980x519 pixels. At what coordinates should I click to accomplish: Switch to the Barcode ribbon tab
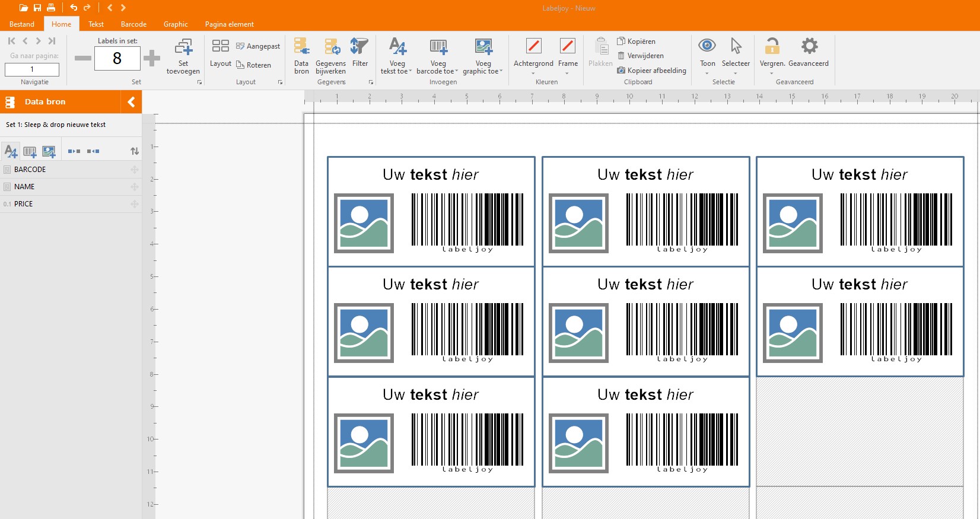[133, 24]
